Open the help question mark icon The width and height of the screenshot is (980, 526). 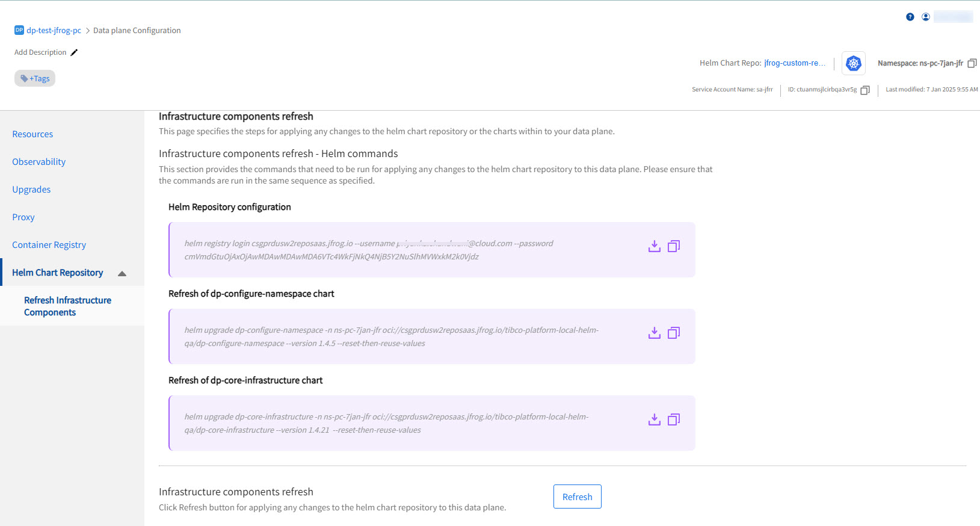click(910, 17)
